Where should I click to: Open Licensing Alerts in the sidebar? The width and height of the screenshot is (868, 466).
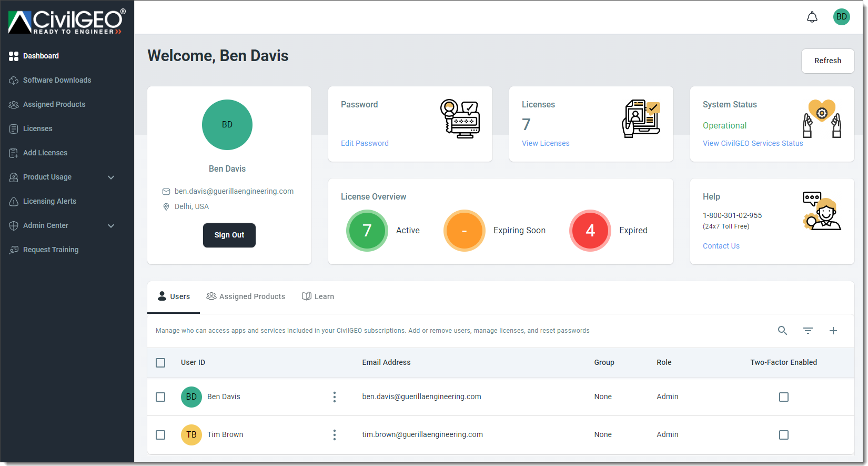point(49,201)
